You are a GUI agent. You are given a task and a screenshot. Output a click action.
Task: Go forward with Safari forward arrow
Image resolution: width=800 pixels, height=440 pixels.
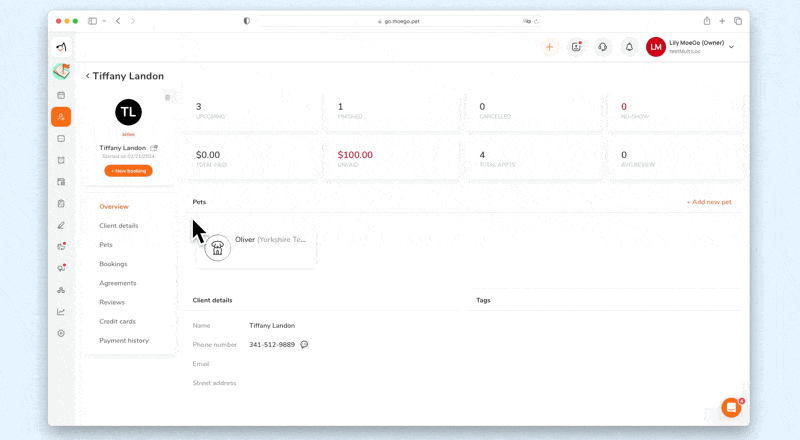tap(133, 21)
